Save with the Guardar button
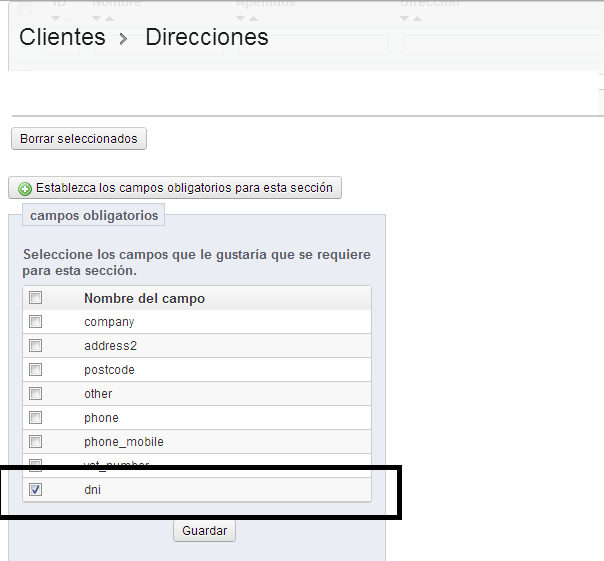This screenshot has width=604, height=561. [204, 531]
